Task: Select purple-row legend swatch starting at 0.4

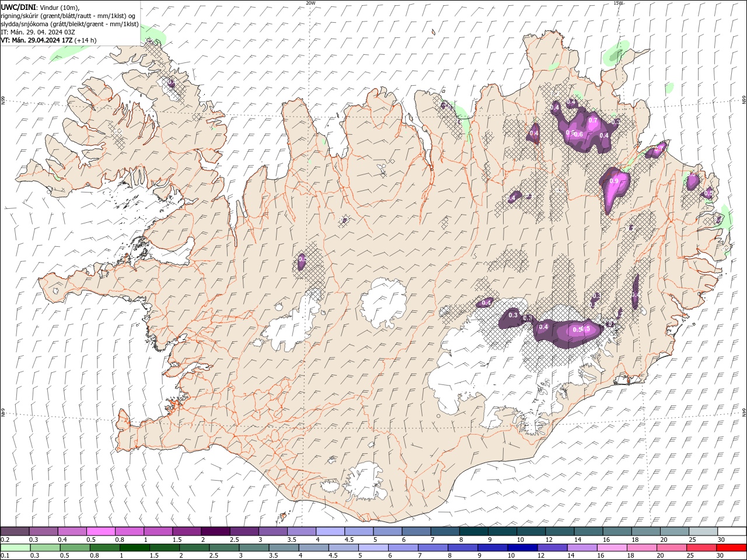Action: pyautogui.click(x=72, y=531)
